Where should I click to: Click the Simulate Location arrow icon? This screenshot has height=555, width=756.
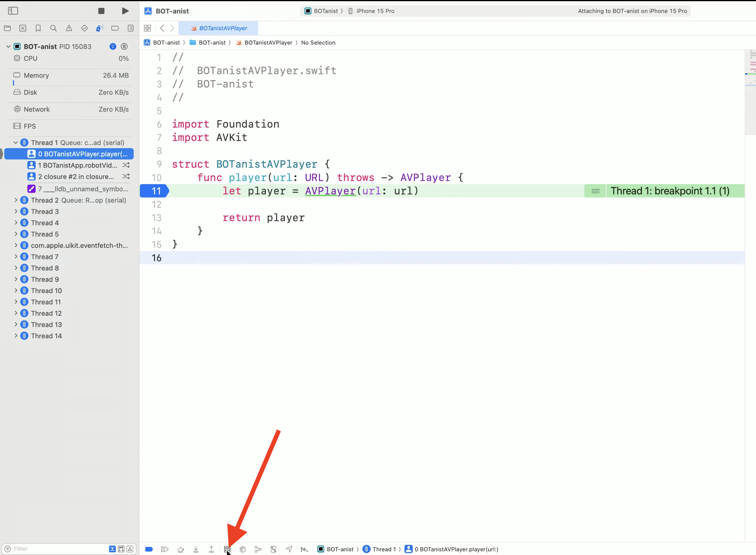pyautogui.click(x=289, y=549)
